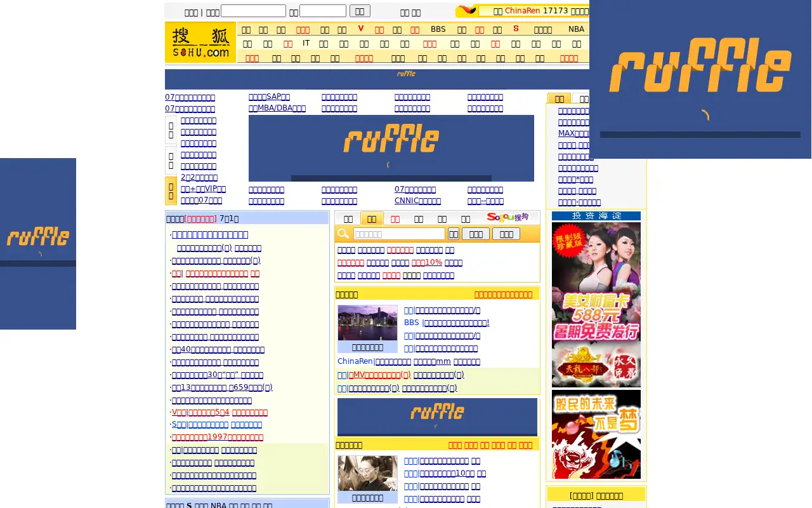The height and width of the screenshot is (508, 812).
Task: Open the CNNIC link
Action: tap(417, 201)
